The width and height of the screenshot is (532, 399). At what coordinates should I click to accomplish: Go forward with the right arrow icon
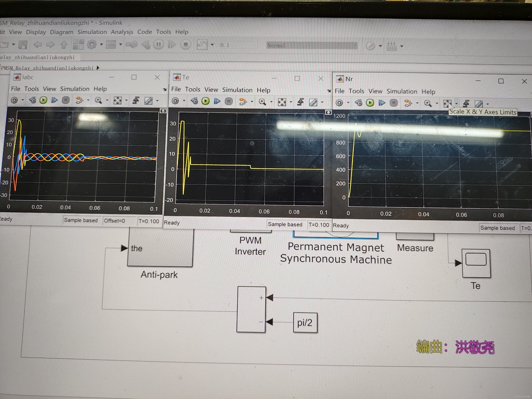pyautogui.click(x=50, y=44)
